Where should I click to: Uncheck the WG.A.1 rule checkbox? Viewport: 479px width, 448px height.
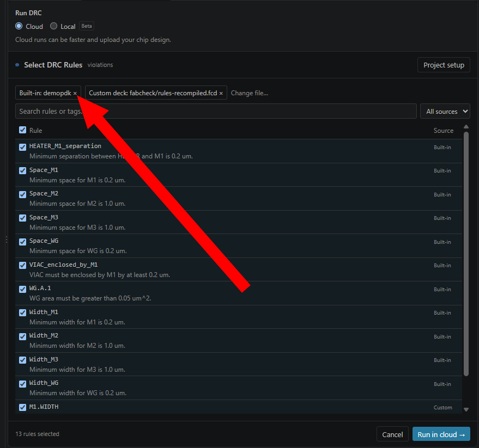tap(22, 289)
